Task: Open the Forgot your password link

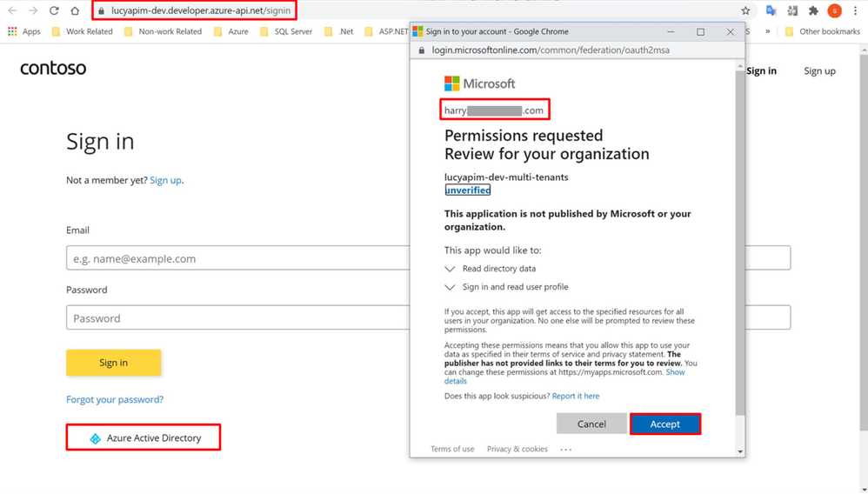Action: [115, 399]
